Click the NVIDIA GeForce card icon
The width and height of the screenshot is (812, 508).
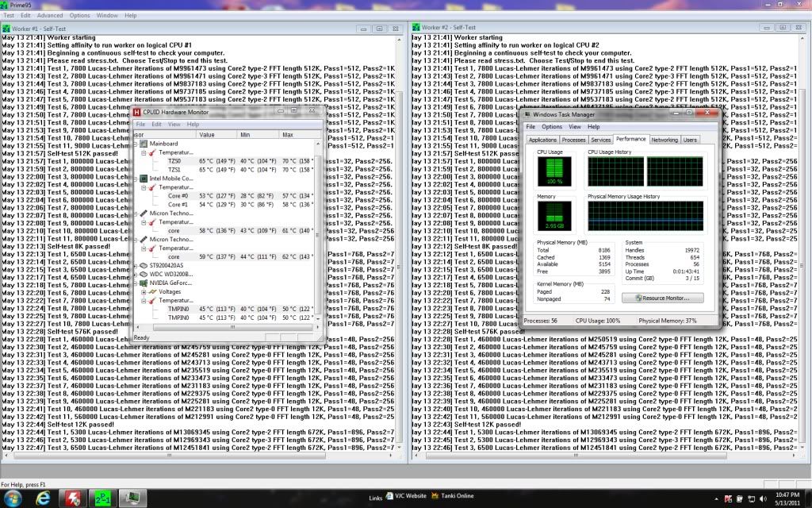pyautogui.click(x=144, y=283)
